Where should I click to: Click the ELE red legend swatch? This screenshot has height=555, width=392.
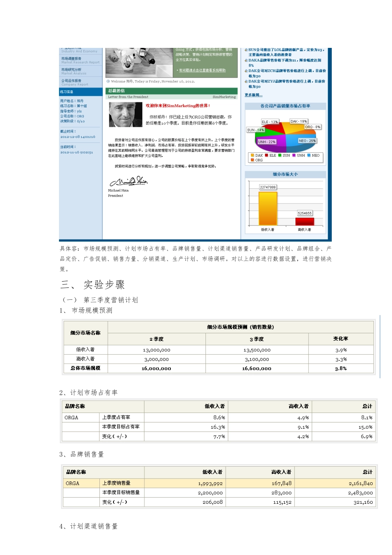point(267,155)
